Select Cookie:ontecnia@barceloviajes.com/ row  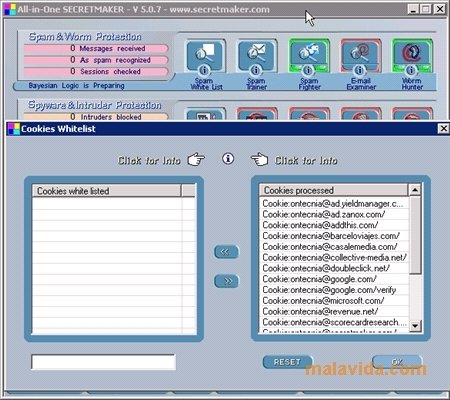333,236
